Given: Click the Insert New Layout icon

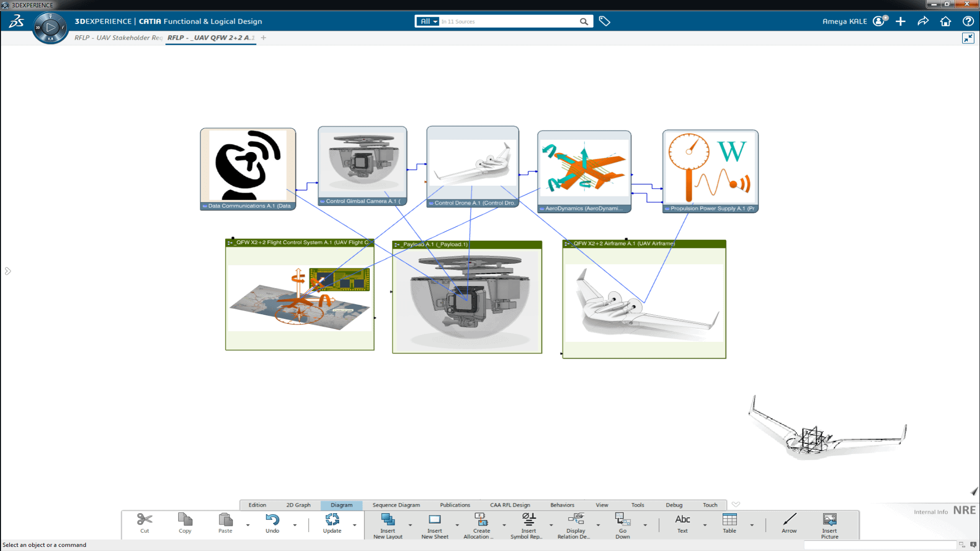Looking at the screenshot, I should (387, 520).
